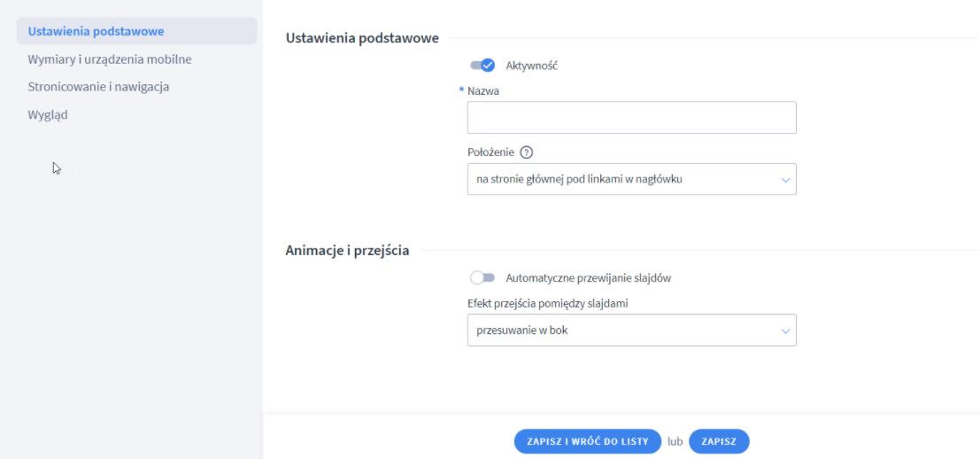Click the Animacje i przejścia section heading
Screen dimensions: 980x459
[x=348, y=251]
